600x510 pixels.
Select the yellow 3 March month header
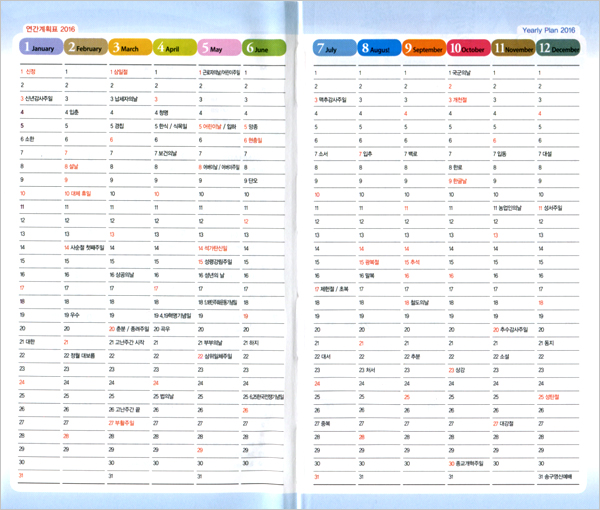coord(130,47)
